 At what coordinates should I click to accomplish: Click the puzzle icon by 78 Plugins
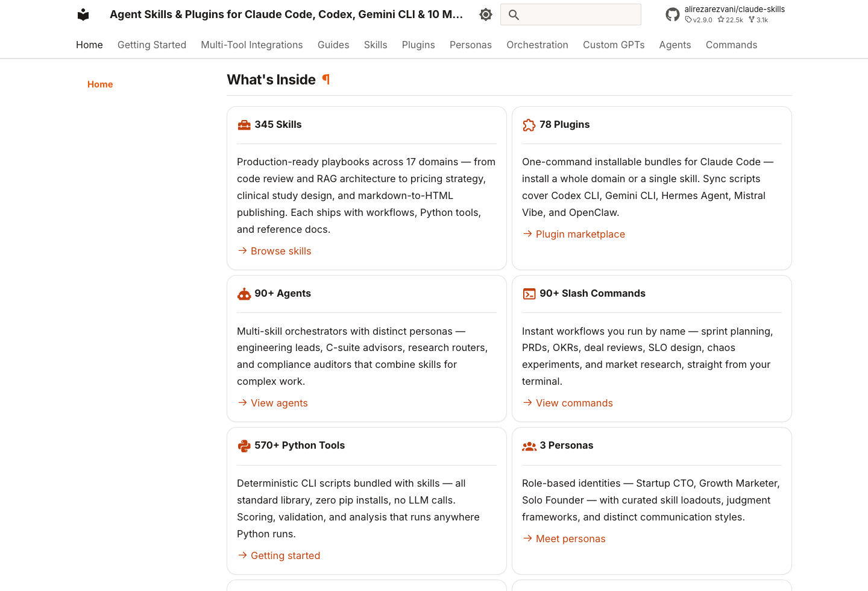(x=529, y=125)
